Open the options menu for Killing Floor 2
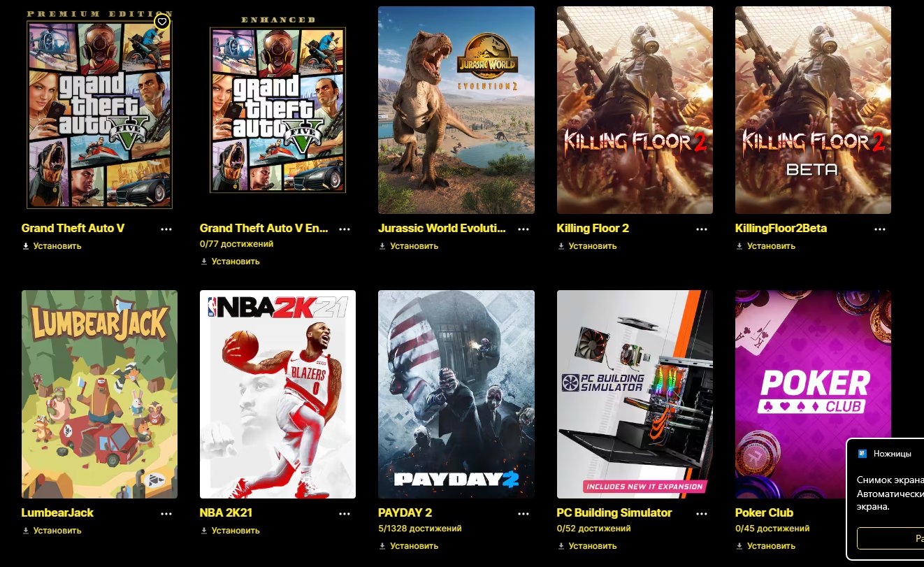Image resolution: width=924 pixels, height=567 pixels. click(x=702, y=229)
